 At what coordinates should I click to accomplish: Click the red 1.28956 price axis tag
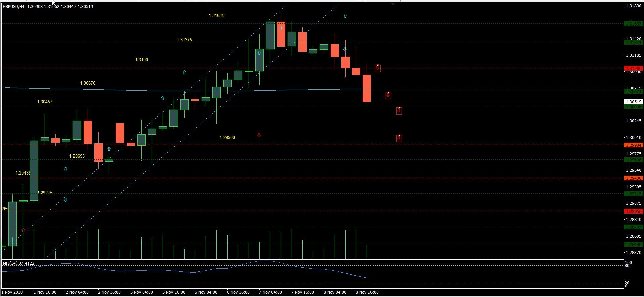coord(633,212)
